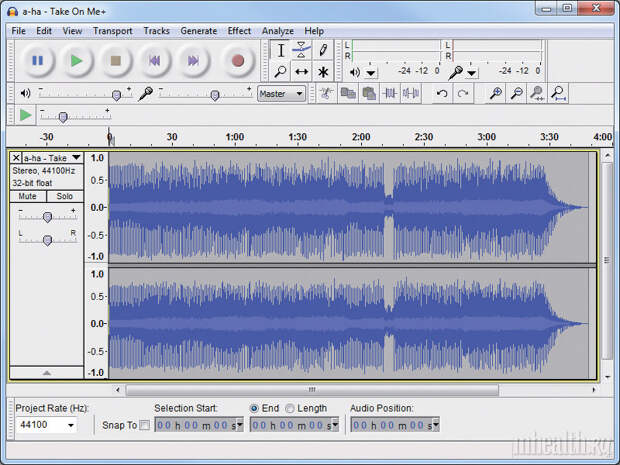
Task: Click the Trim audio icon
Action: pyautogui.click(x=390, y=93)
